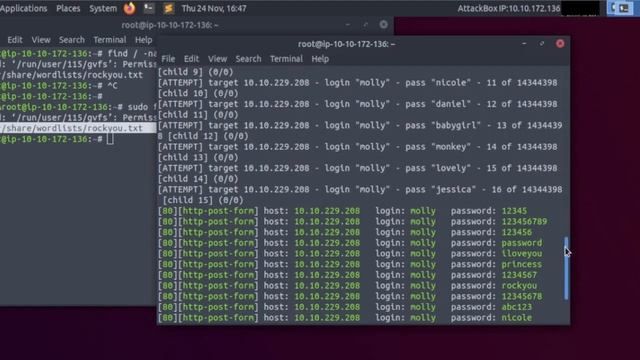
Task: Click the attempt line with pass "jessica"
Action: (x=360, y=189)
